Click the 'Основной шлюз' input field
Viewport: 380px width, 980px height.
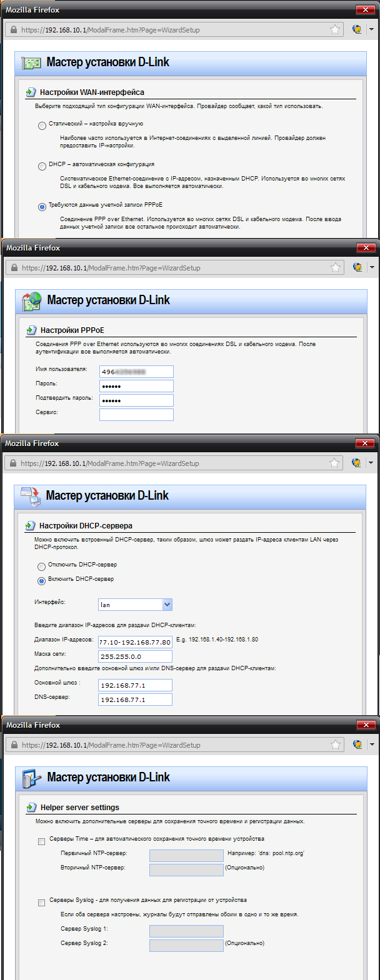tap(135, 685)
